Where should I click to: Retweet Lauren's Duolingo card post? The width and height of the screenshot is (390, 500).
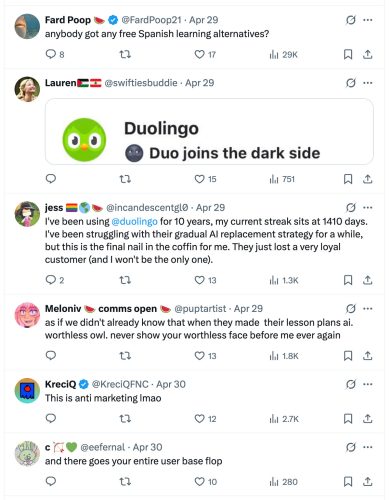tap(125, 179)
